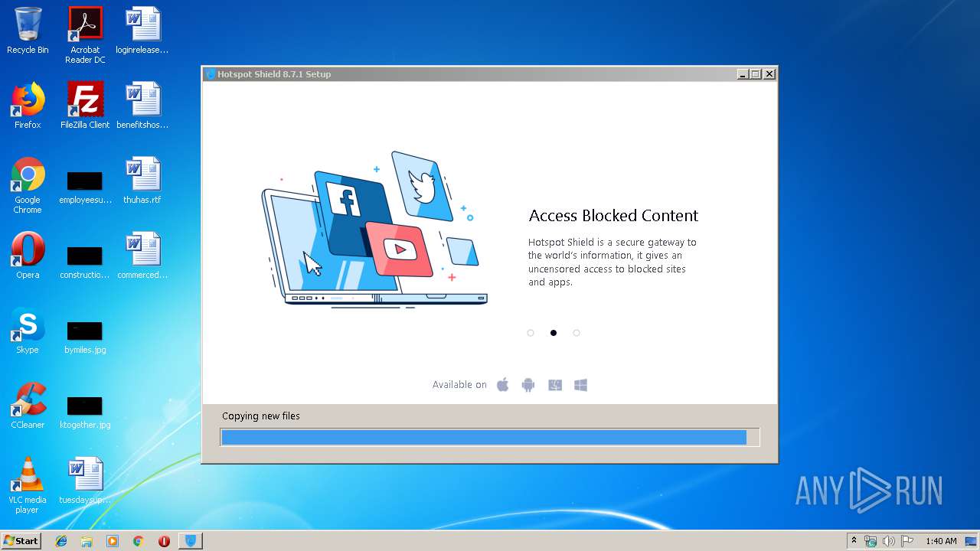
Task: Select the commerced Word document
Action: click(142, 256)
